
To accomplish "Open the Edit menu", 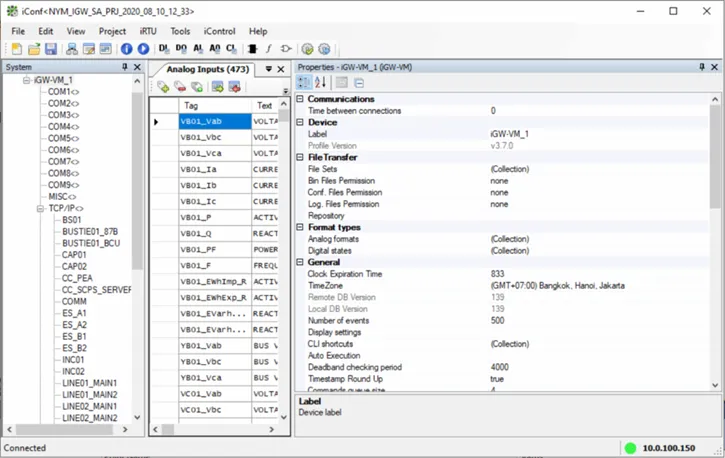I will pos(45,31).
